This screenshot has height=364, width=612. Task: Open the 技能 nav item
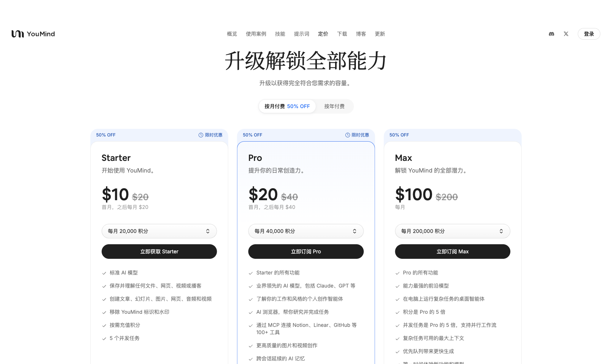pos(280,34)
